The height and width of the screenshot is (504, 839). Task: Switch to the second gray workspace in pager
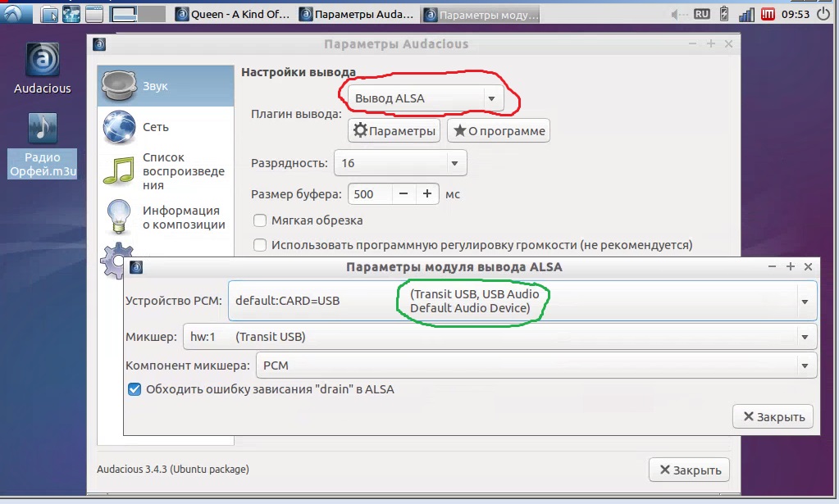(152, 14)
